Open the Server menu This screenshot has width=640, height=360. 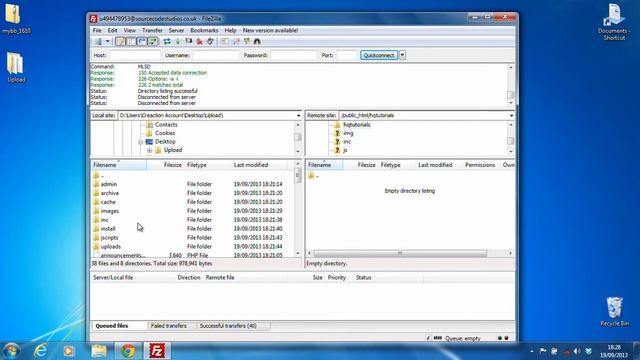coord(176,31)
